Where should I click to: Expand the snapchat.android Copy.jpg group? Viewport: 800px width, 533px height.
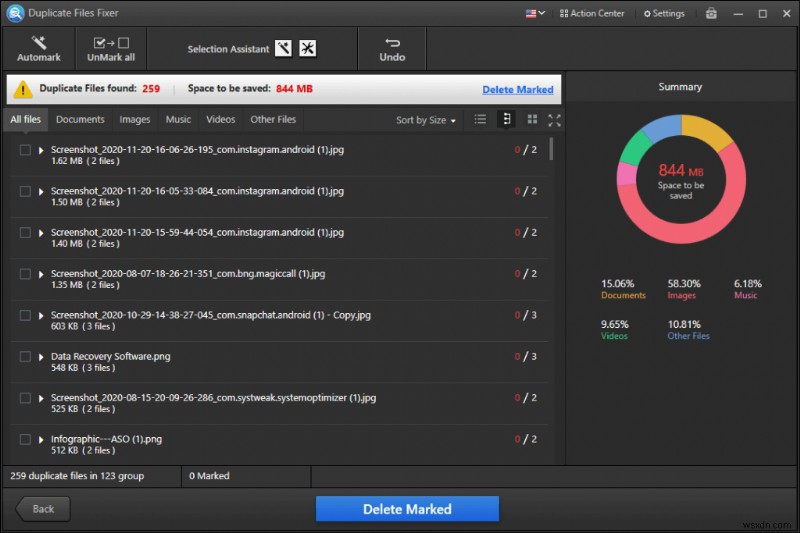[41, 315]
